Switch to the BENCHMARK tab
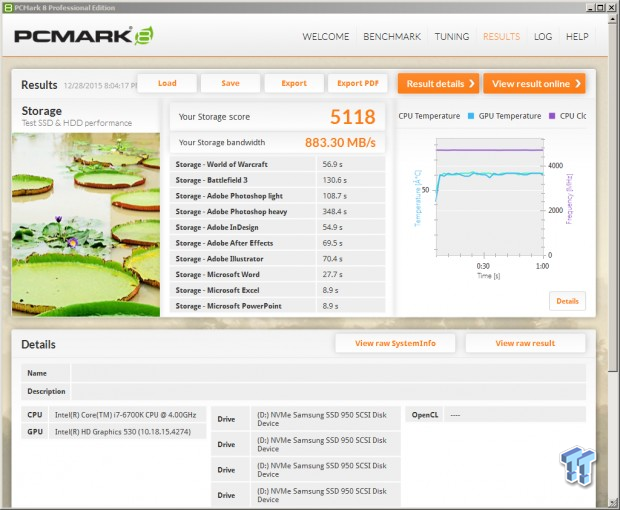This screenshot has width=620, height=510. (x=392, y=36)
